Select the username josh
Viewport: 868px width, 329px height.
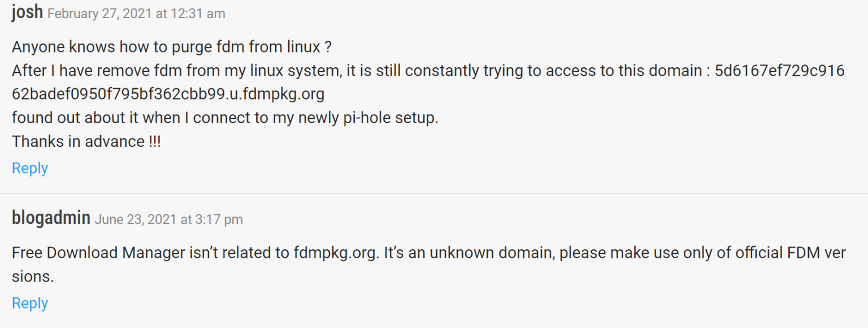point(26,12)
